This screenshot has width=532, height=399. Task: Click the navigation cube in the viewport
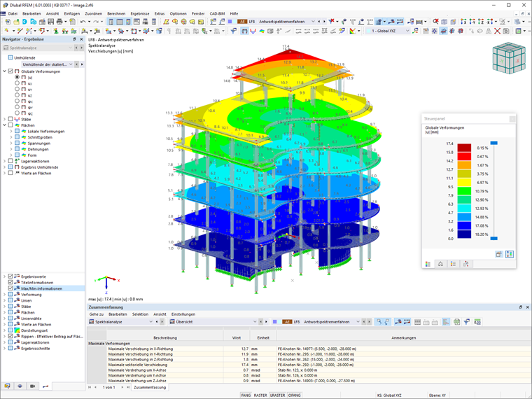[x=509, y=58]
